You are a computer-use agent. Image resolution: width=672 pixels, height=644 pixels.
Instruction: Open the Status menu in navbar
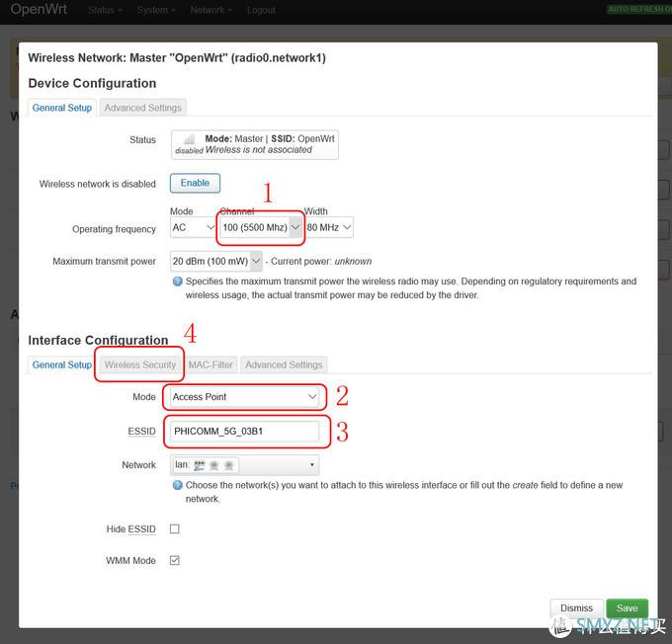tap(105, 10)
